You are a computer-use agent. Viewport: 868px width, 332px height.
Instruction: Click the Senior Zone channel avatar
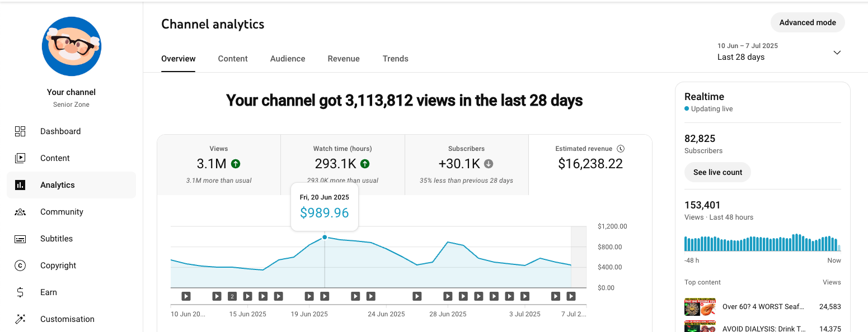pos(71,46)
